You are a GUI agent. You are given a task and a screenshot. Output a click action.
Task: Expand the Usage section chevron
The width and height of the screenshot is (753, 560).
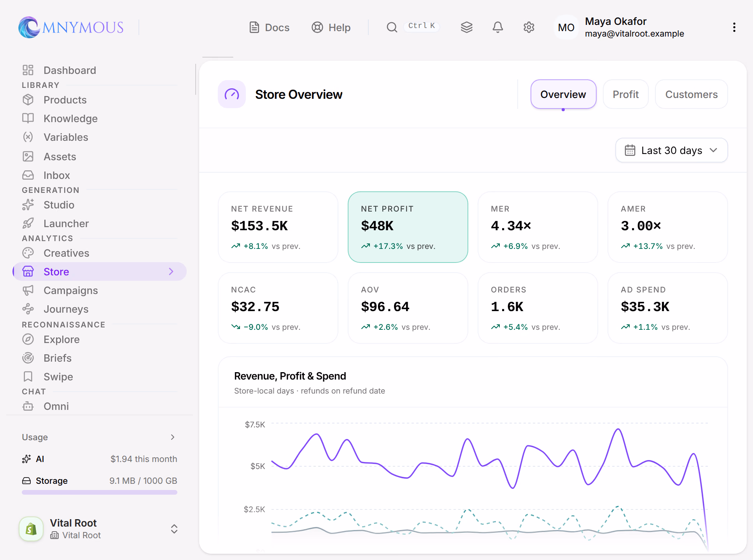173,437
